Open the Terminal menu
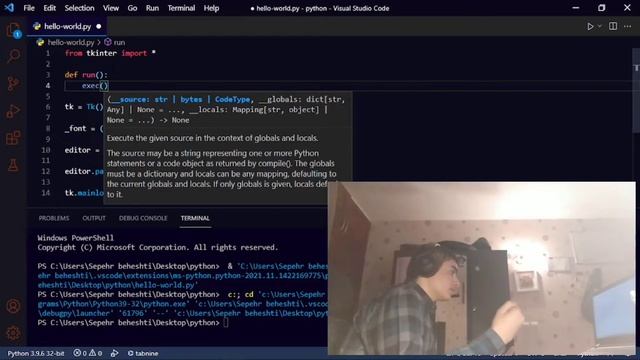This screenshot has width=640, height=360. (181, 8)
